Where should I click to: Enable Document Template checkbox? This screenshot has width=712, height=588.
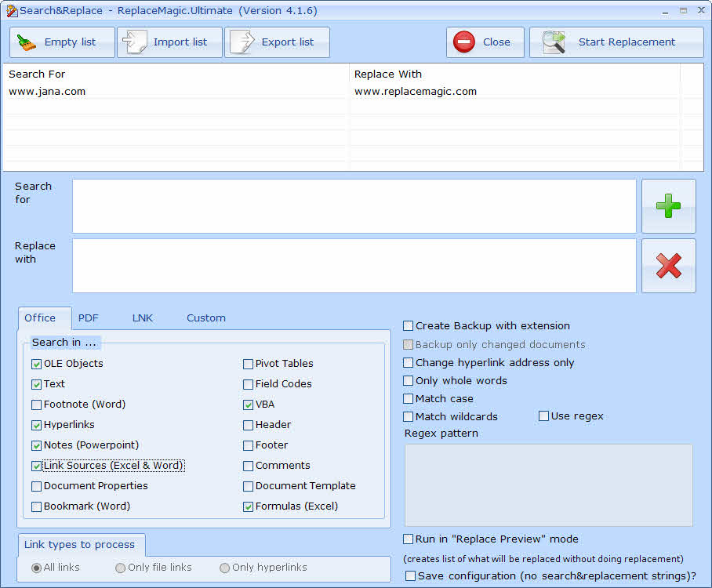[248, 487]
